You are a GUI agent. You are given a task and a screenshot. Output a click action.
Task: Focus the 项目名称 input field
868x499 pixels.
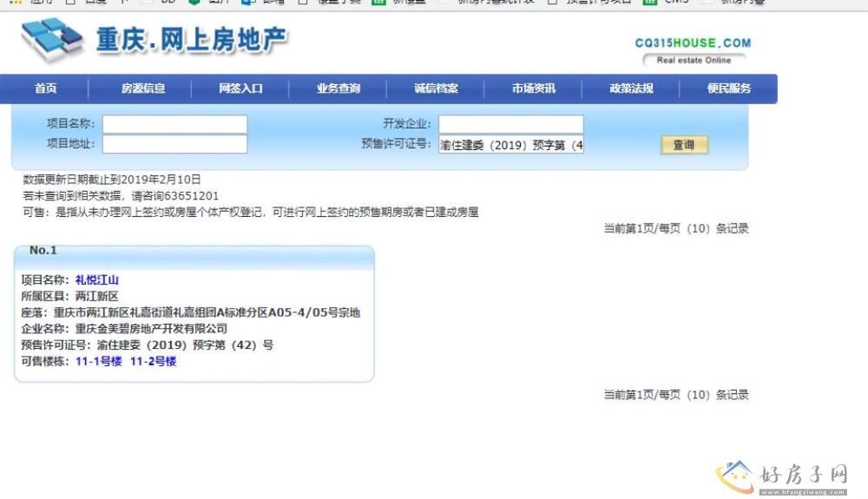(175, 124)
